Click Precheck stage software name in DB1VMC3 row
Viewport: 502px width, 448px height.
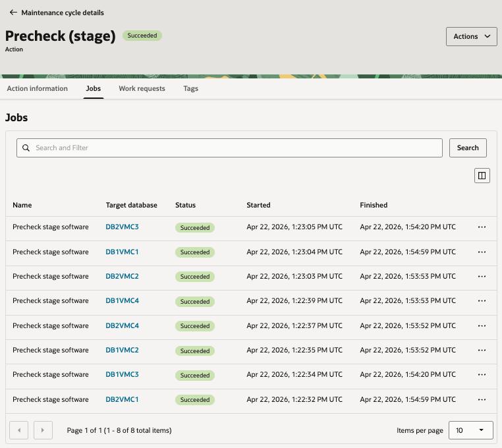51,374
